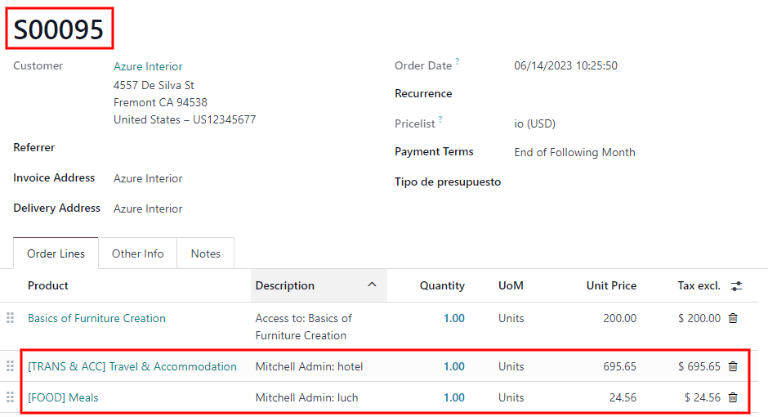Open column settings adjustment icon

(x=737, y=286)
